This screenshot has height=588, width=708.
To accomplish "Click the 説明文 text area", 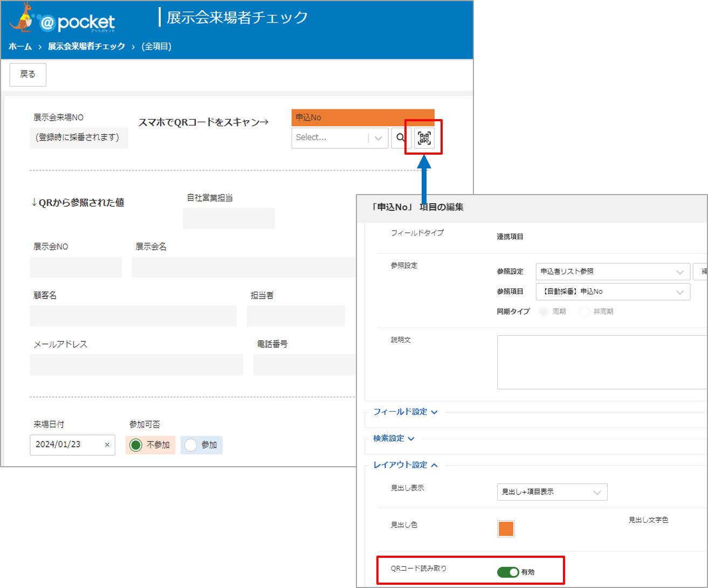I will click(602, 362).
